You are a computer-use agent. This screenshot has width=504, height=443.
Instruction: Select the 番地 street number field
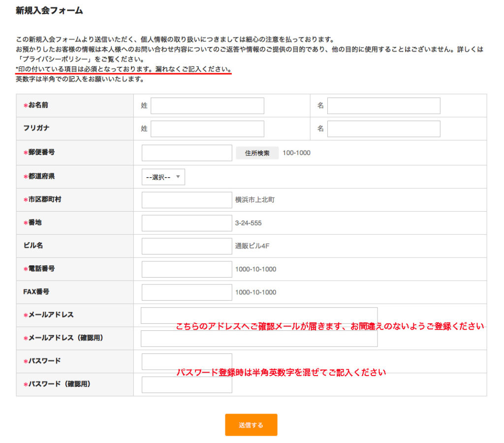click(x=187, y=223)
